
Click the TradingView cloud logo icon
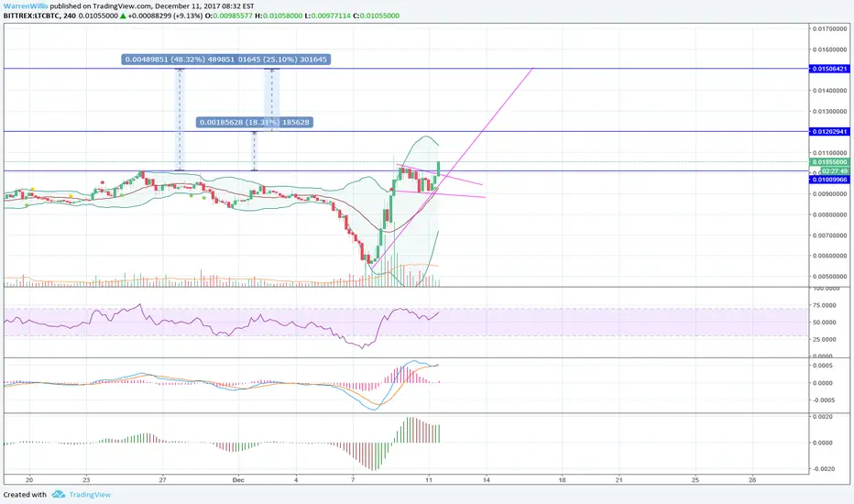(x=59, y=495)
